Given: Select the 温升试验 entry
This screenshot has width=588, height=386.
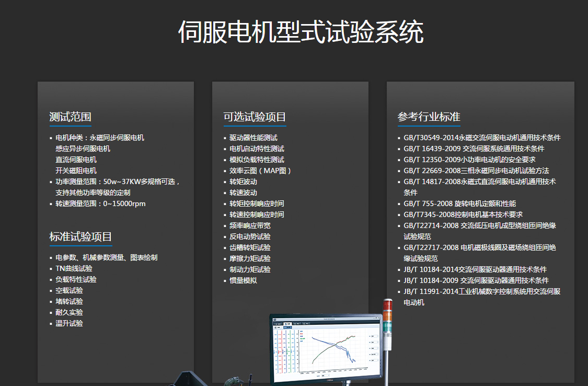Looking at the screenshot, I should pos(69,323).
